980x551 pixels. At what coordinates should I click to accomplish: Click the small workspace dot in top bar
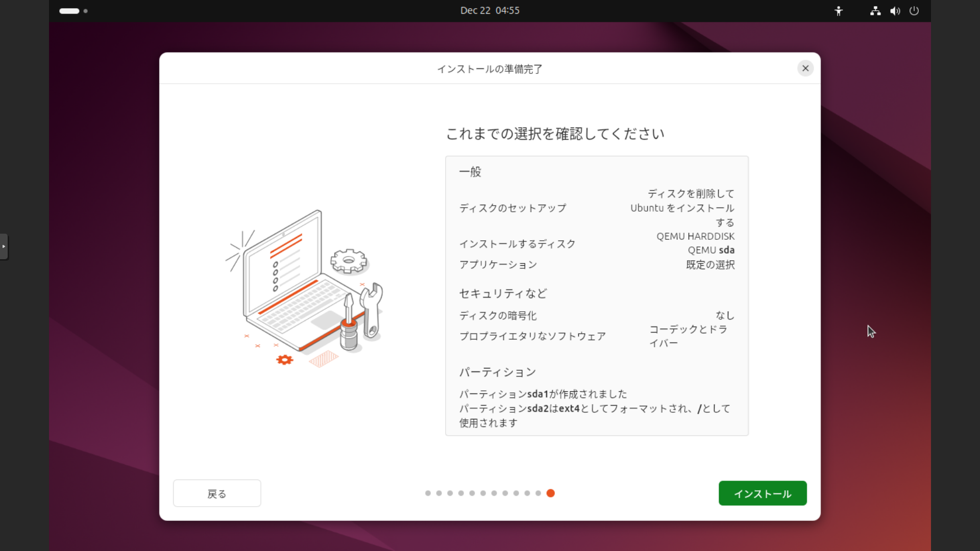(x=85, y=11)
